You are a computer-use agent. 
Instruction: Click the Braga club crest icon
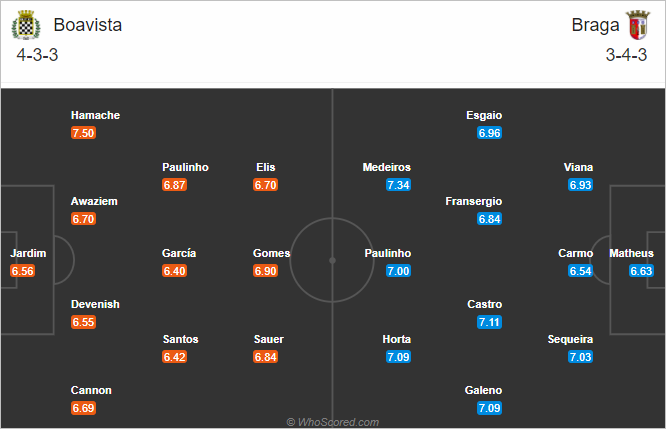[x=637, y=25]
